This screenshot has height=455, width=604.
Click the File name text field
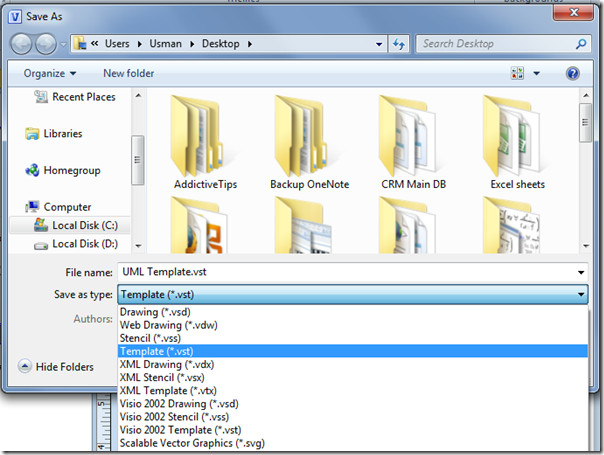[347, 272]
